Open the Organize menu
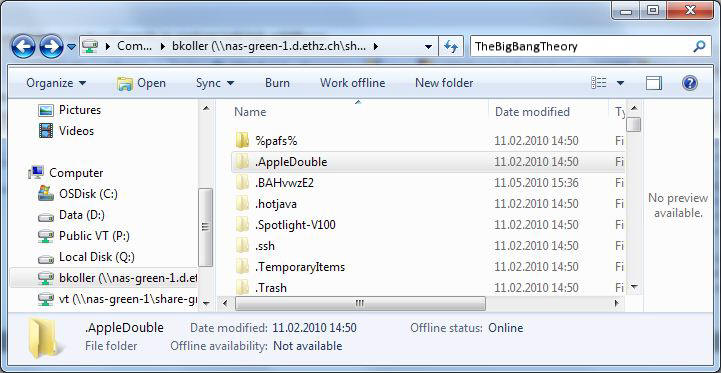This screenshot has width=721, height=373. pos(56,83)
